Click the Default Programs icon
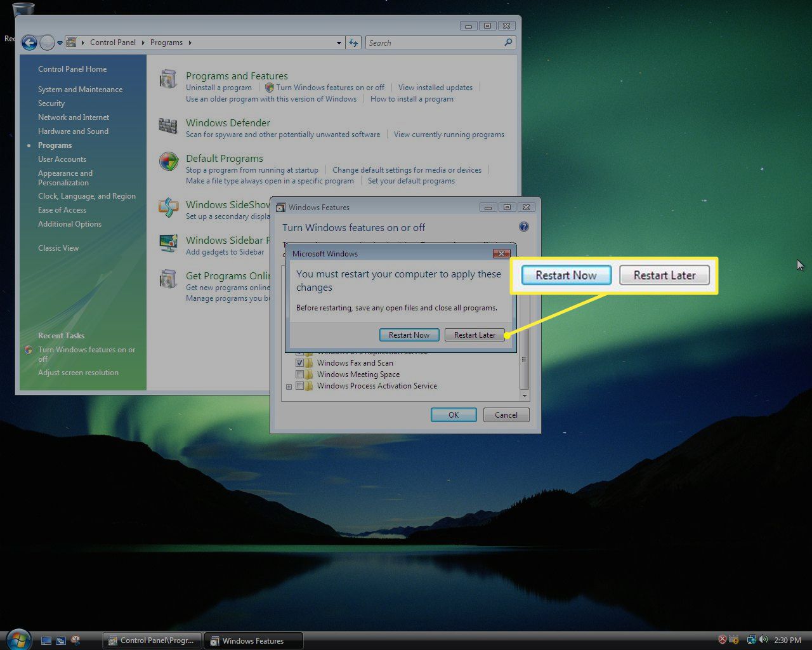Image resolution: width=812 pixels, height=650 pixels. [168, 161]
